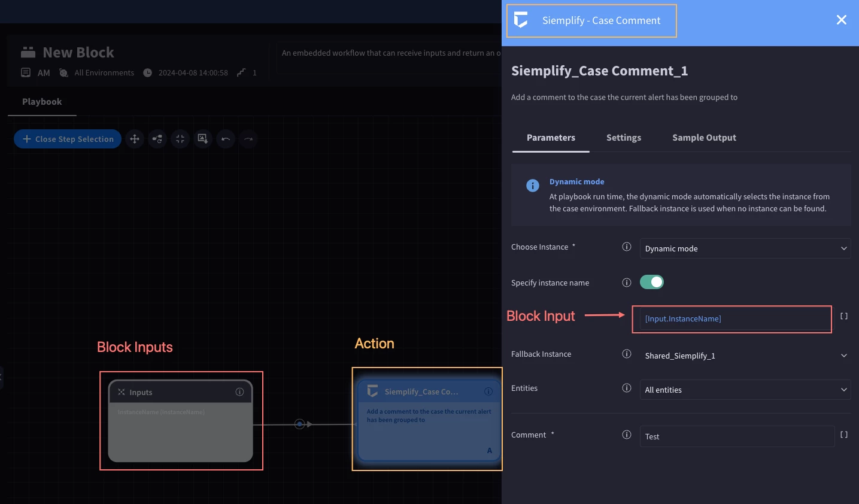Viewport: 859px width, 504px height.
Task: Click the Siemplify logo in panel header
Action: tap(521, 20)
